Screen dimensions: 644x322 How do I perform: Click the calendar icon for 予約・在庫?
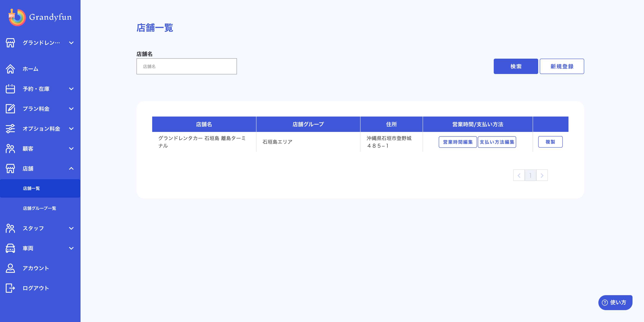(x=10, y=89)
